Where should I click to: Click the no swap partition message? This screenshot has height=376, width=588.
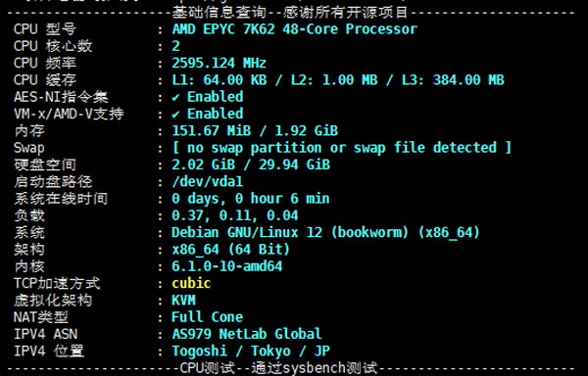[x=342, y=148]
